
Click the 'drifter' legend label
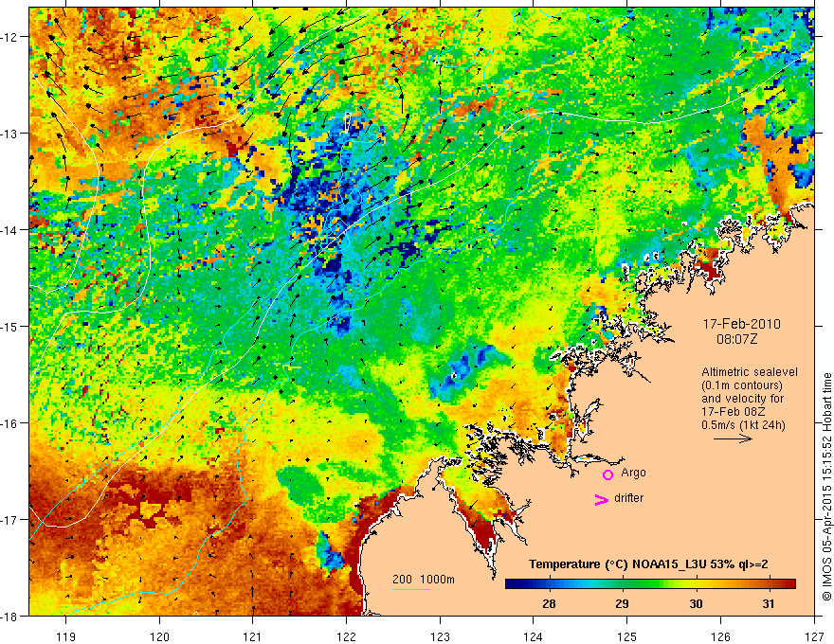coord(628,498)
